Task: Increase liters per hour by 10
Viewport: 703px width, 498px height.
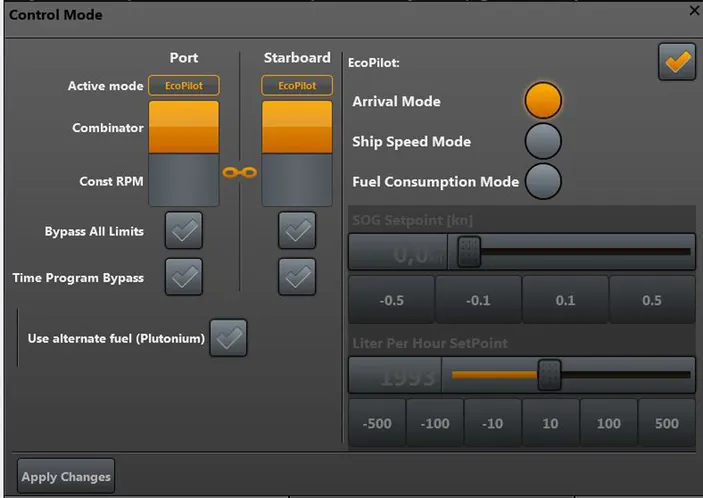Action: [x=551, y=423]
